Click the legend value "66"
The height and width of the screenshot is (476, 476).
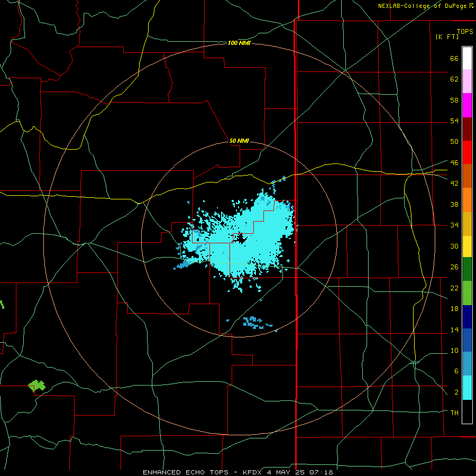[x=454, y=58]
